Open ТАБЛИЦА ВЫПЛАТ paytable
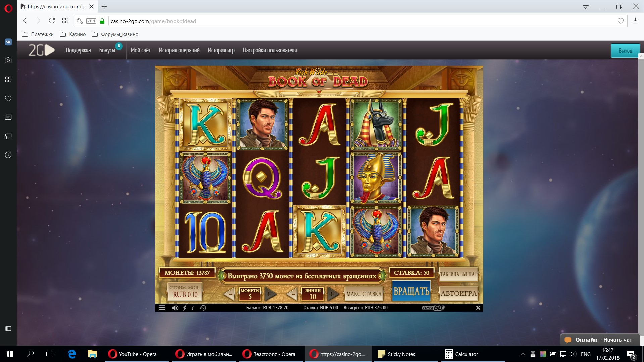The image size is (644, 362). click(458, 274)
